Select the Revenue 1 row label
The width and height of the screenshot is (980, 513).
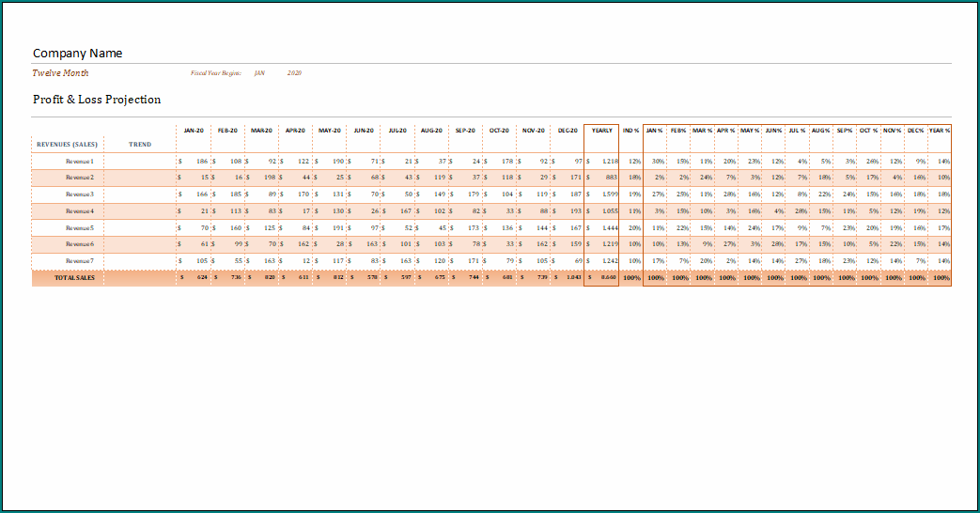click(80, 162)
